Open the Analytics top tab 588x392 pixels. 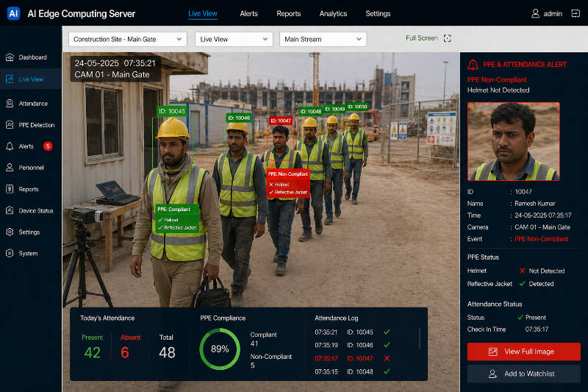pyautogui.click(x=333, y=13)
